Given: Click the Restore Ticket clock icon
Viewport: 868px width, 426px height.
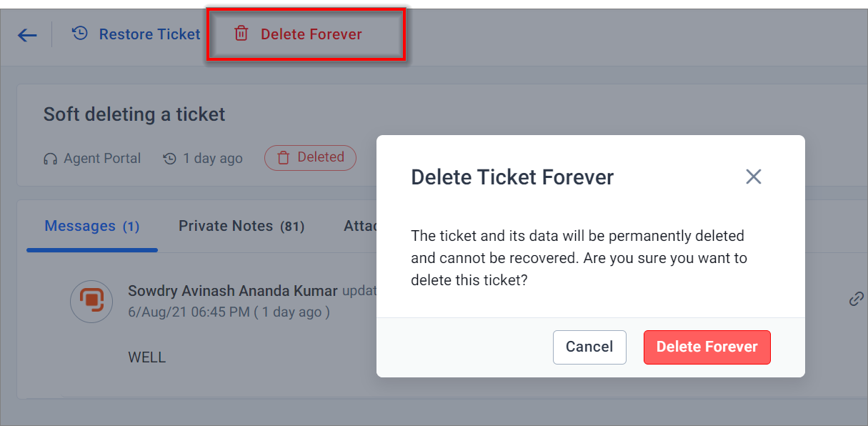Looking at the screenshot, I should tap(80, 34).
